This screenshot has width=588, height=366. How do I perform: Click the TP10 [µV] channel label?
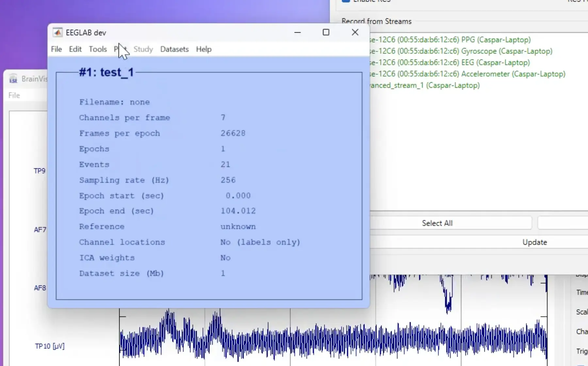[x=50, y=346]
